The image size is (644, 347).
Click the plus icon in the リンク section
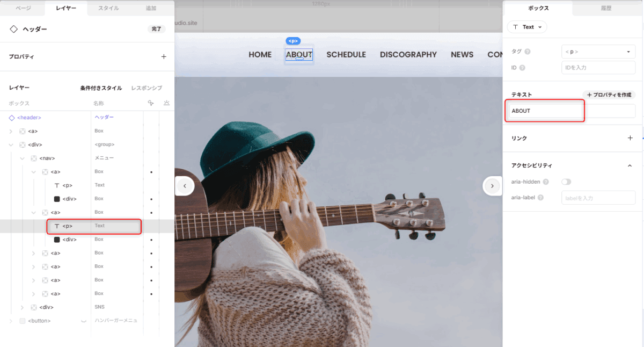point(630,138)
